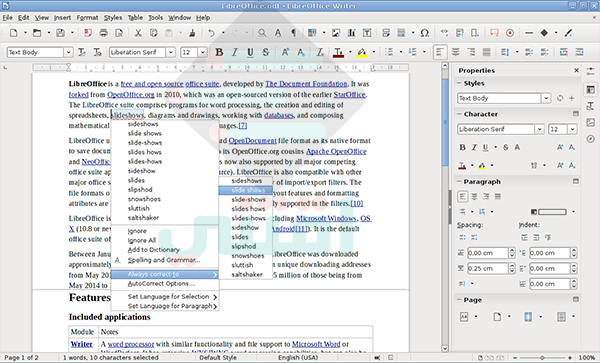The width and height of the screenshot is (600, 363).
Task: Open sidebar Text Body style dropdown
Action: 546,98
